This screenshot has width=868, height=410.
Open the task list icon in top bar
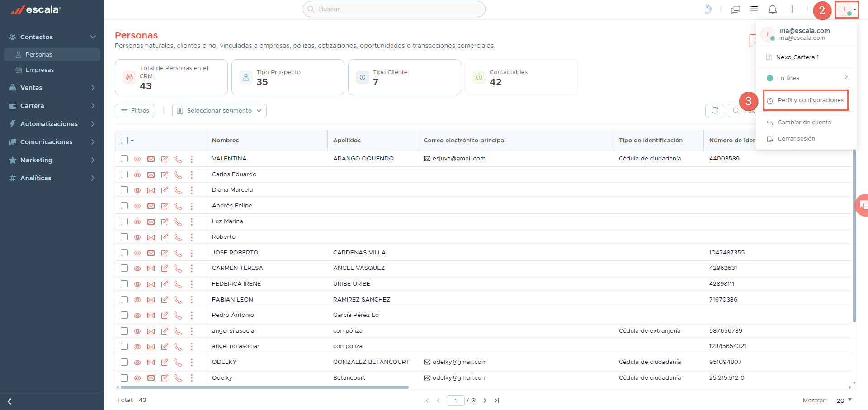[754, 9]
